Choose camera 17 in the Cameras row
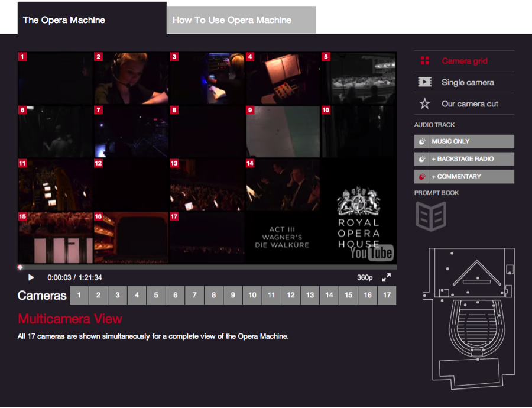532x408 pixels. (x=387, y=295)
